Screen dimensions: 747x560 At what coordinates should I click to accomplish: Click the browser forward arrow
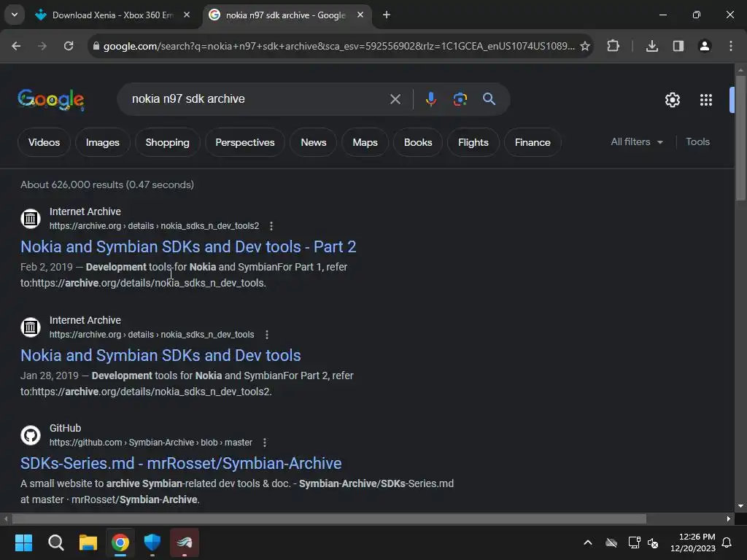click(42, 46)
